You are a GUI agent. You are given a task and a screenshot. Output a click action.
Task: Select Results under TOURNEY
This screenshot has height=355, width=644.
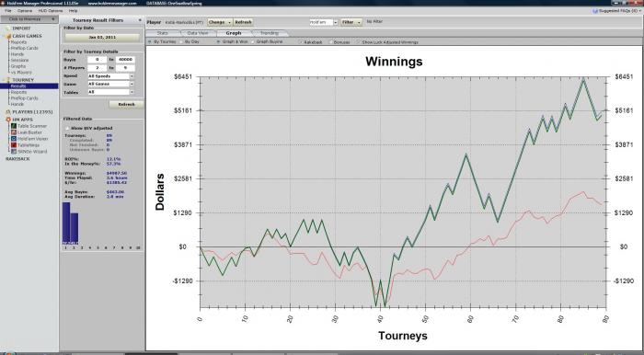point(29,86)
